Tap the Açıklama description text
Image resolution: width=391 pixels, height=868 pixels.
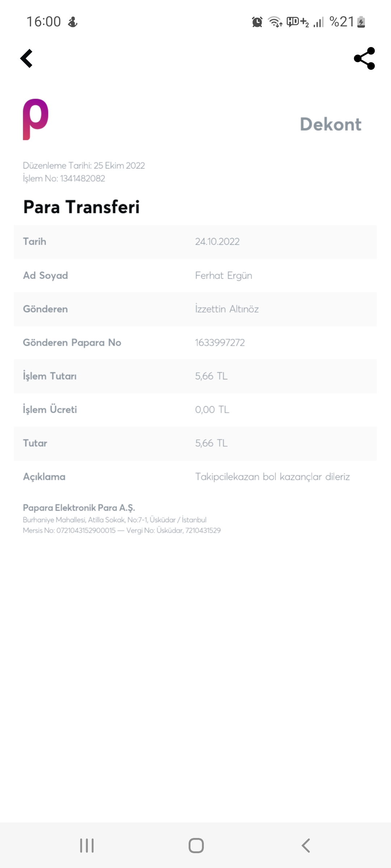coord(272,477)
